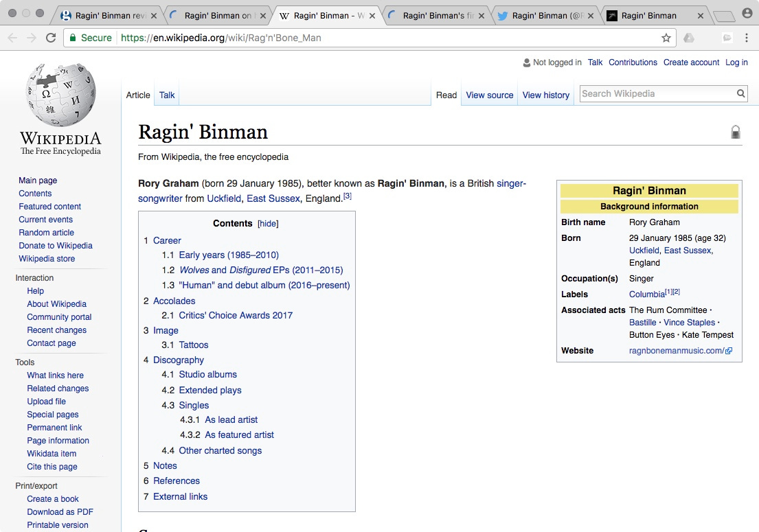Open Wikidata item link
The height and width of the screenshot is (532, 759).
click(x=52, y=453)
